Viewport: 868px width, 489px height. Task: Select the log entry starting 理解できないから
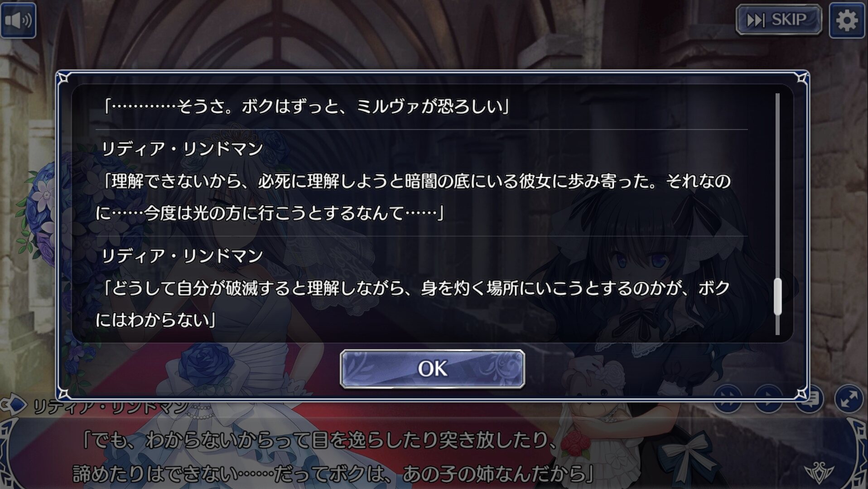click(413, 197)
